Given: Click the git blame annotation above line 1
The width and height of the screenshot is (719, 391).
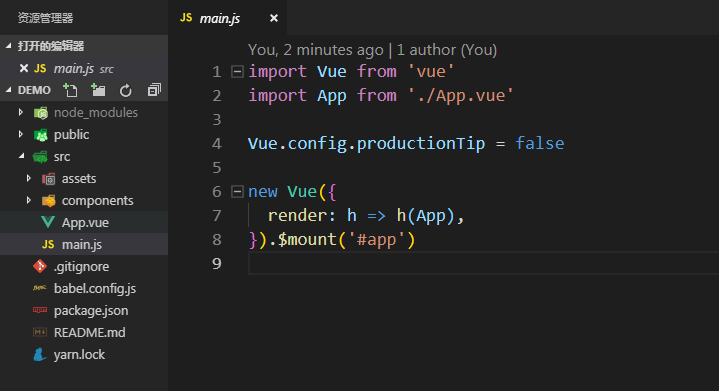Looking at the screenshot, I should (x=372, y=50).
